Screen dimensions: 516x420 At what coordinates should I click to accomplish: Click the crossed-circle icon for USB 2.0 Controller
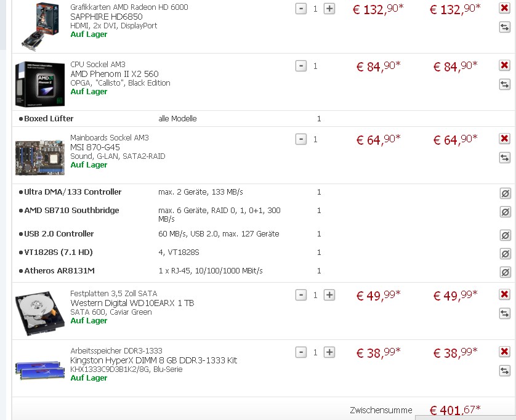[505, 235]
